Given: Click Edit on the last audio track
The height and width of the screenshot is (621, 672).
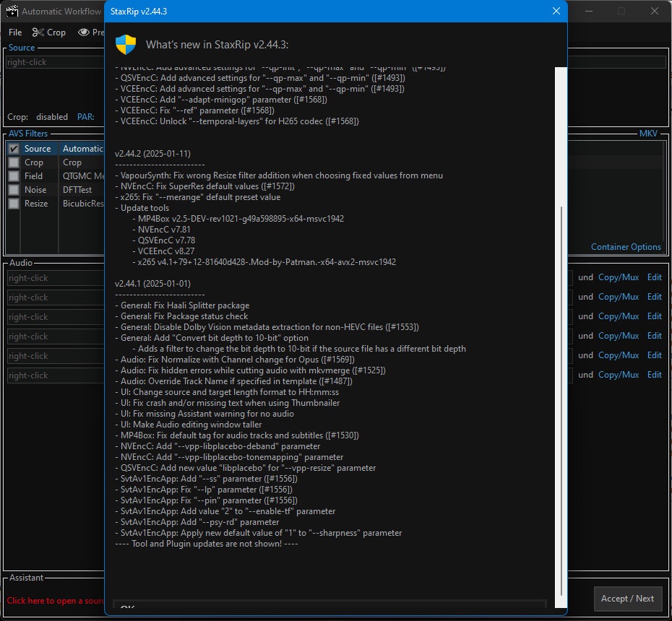Looking at the screenshot, I should pyautogui.click(x=655, y=374).
